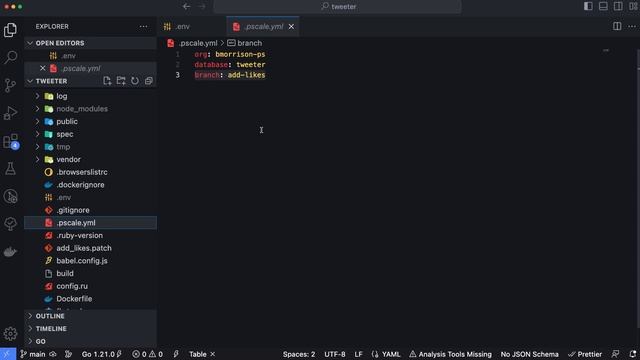
Task: Open customize layout button
Action: pyautogui.click(x=633, y=6)
